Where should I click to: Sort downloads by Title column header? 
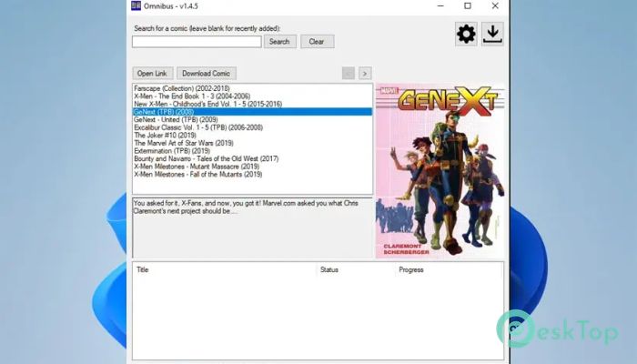(143, 270)
